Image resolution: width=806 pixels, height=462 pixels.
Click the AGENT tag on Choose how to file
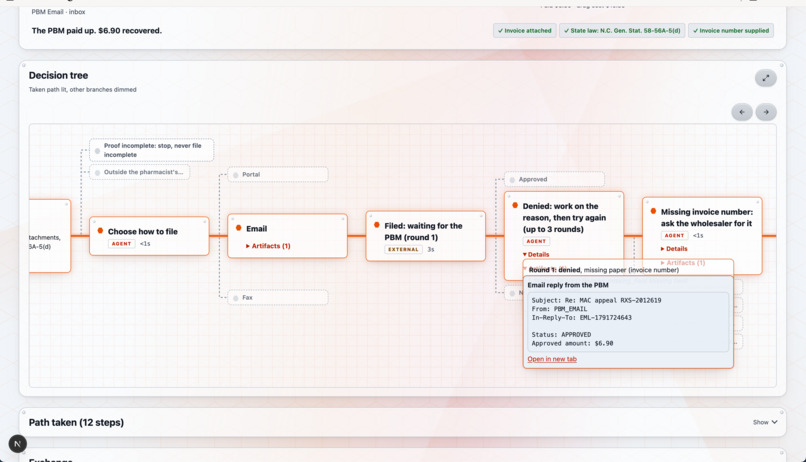(x=121, y=244)
